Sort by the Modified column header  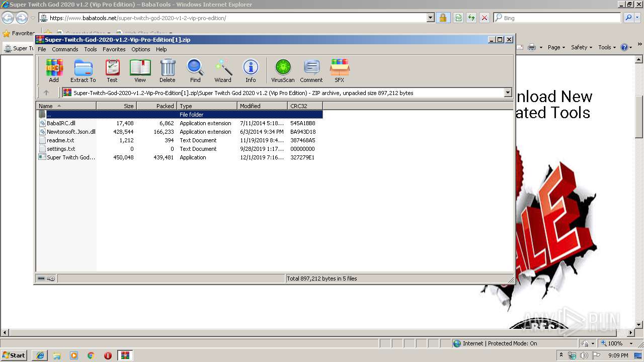[262, 106]
